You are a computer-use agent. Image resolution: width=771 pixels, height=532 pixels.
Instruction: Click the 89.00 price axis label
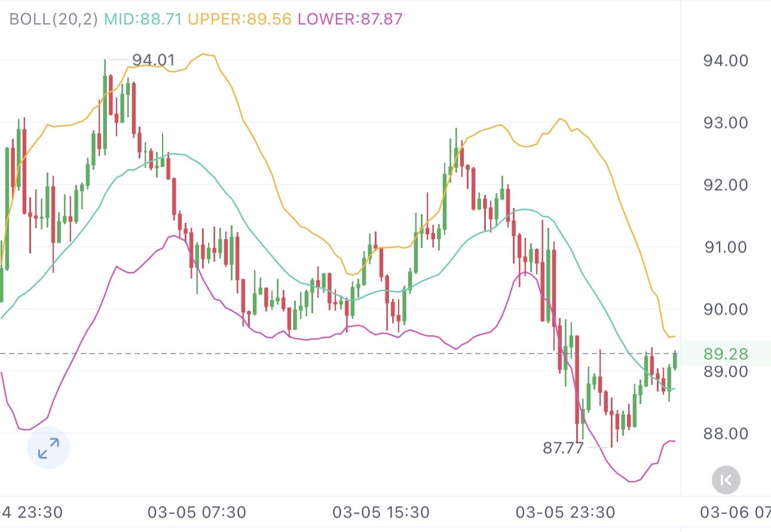pos(726,371)
